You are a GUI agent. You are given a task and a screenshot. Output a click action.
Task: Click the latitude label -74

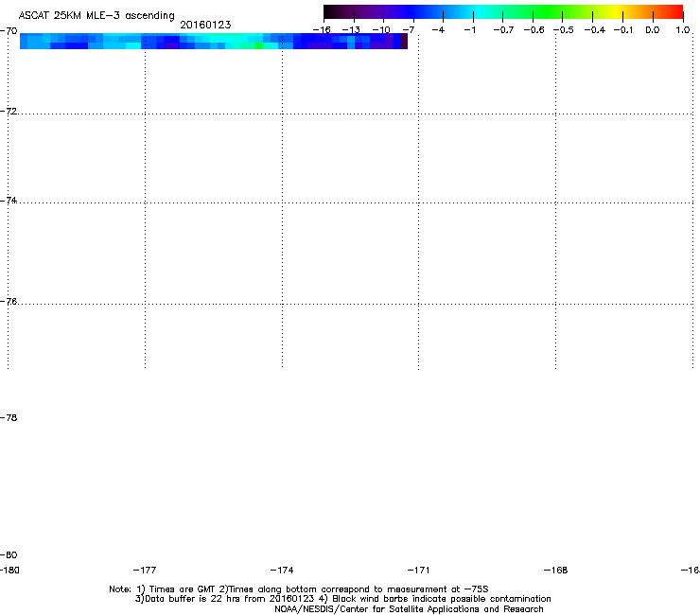(x=9, y=200)
